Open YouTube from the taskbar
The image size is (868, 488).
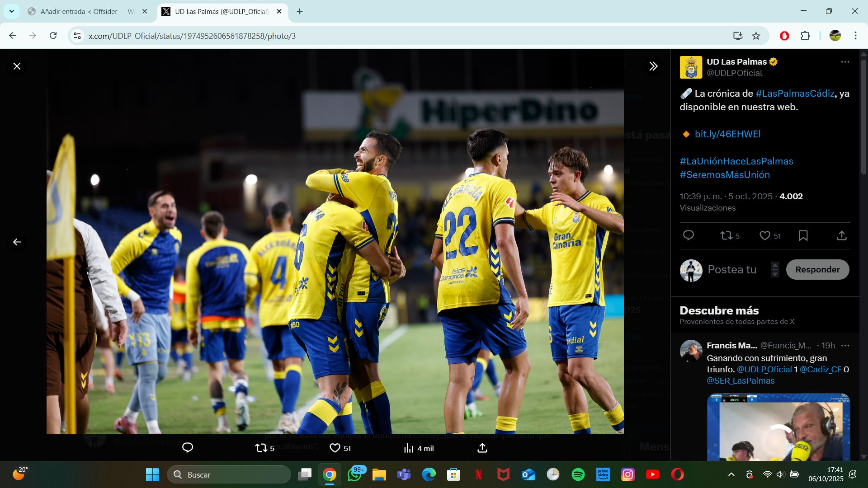coord(652,474)
